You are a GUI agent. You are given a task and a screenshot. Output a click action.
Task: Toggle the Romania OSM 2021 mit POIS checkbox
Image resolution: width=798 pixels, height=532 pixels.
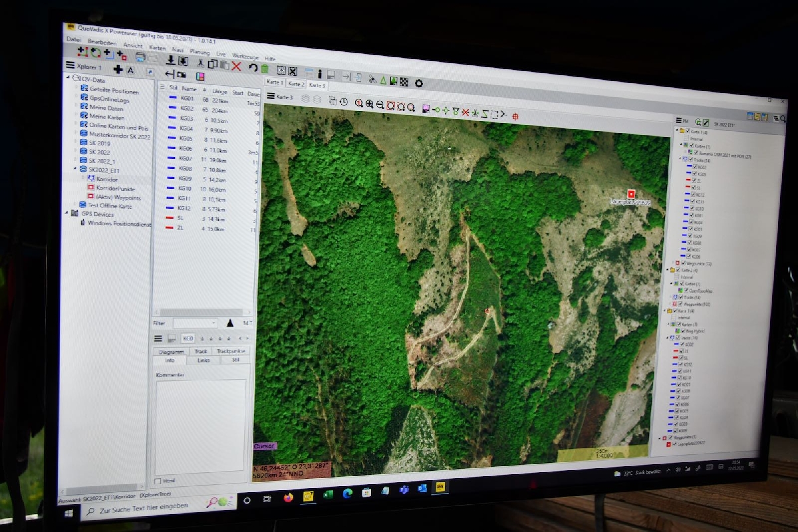pos(696,153)
